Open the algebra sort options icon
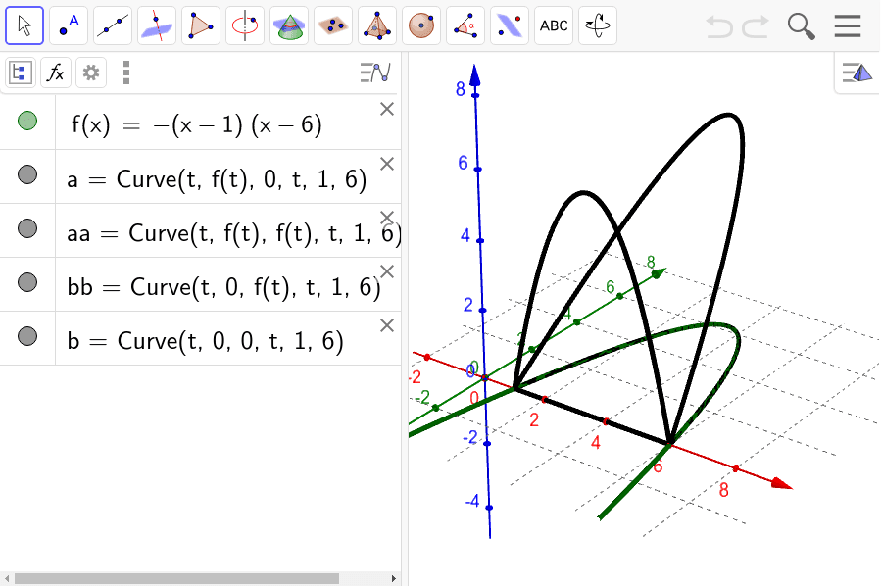The height and width of the screenshot is (588, 881). click(x=373, y=72)
